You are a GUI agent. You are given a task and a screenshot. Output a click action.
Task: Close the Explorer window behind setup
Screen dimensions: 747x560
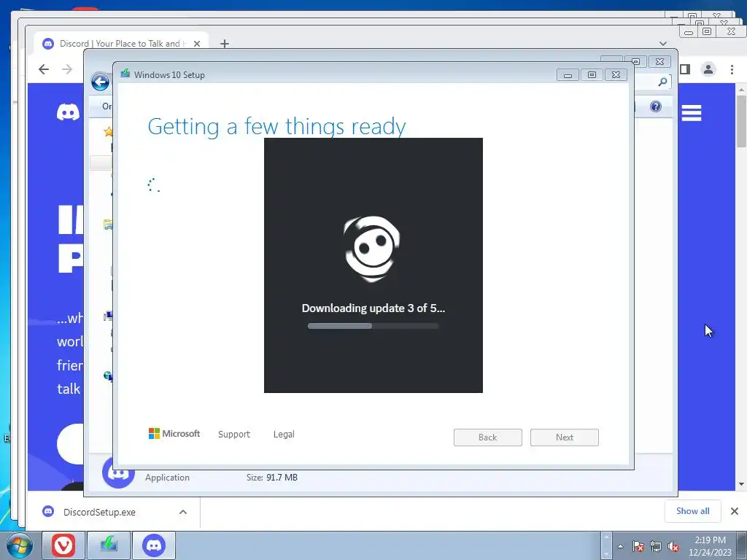[x=659, y=62]
